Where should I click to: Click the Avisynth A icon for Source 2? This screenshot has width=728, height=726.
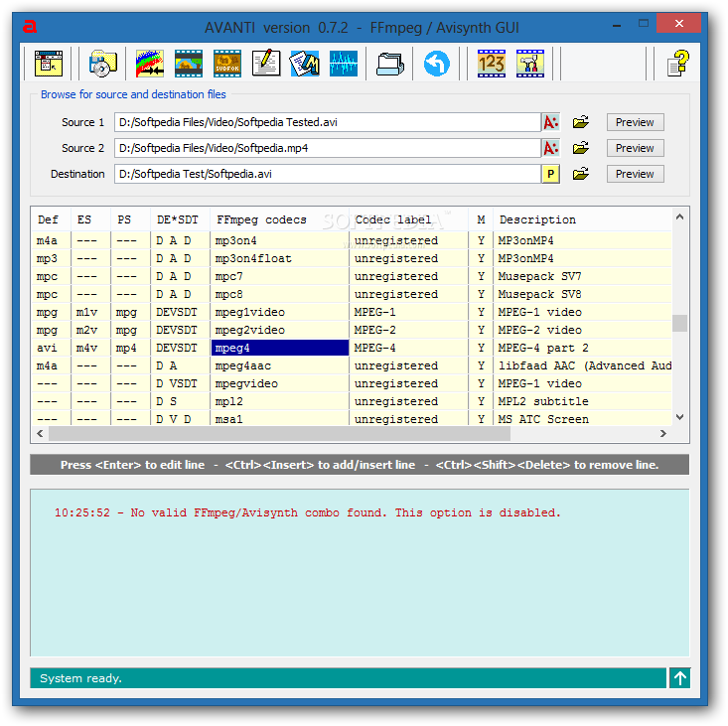point(550,149)
